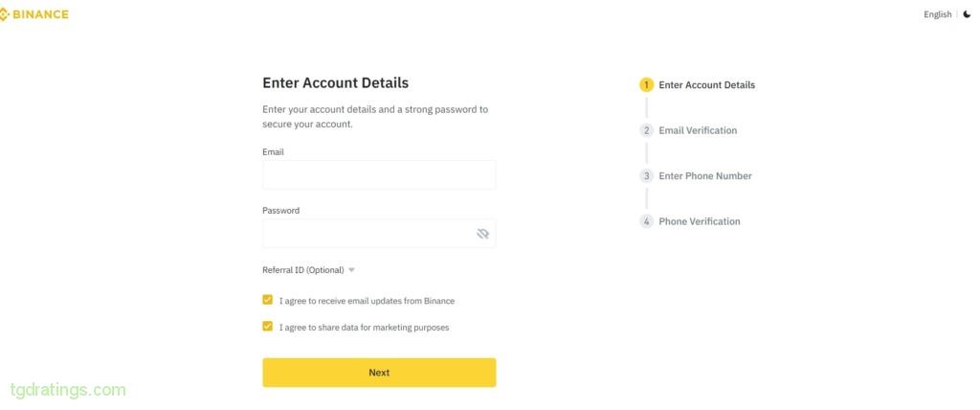Click the BINANCE wordmark link

40,14
